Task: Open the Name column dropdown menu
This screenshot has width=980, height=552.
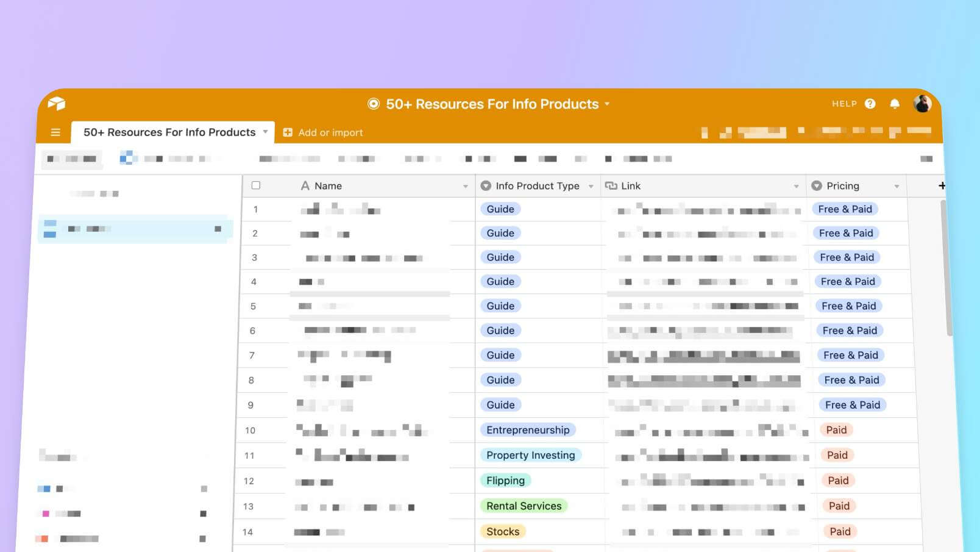Action: tap(466, 187)
